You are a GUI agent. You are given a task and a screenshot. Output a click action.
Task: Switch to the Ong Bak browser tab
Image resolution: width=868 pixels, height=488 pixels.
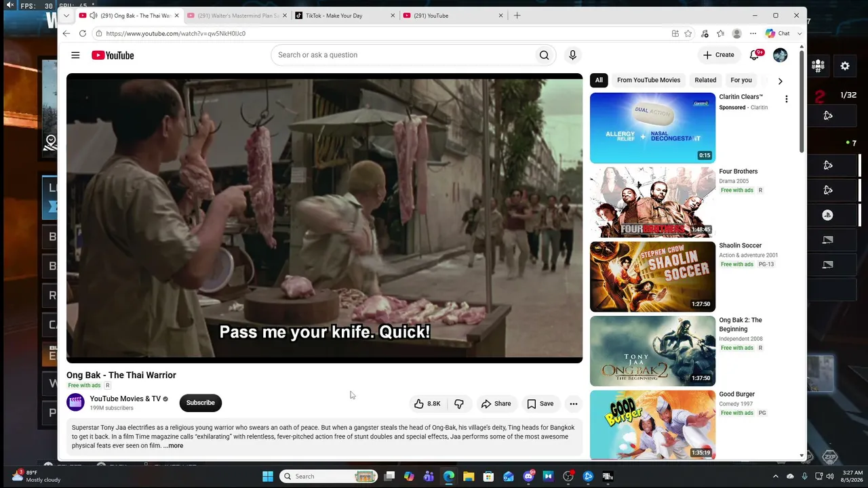[x=129, y=16]
